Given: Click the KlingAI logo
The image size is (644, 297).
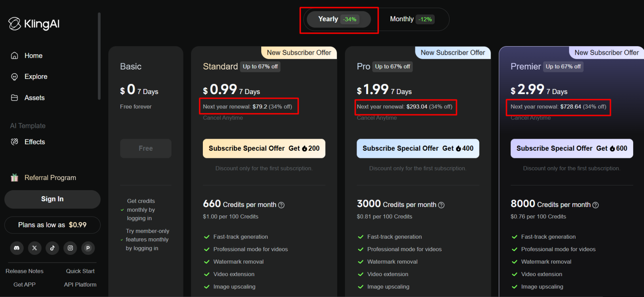Looking at the screenshot, I should (x=34, y=24).
